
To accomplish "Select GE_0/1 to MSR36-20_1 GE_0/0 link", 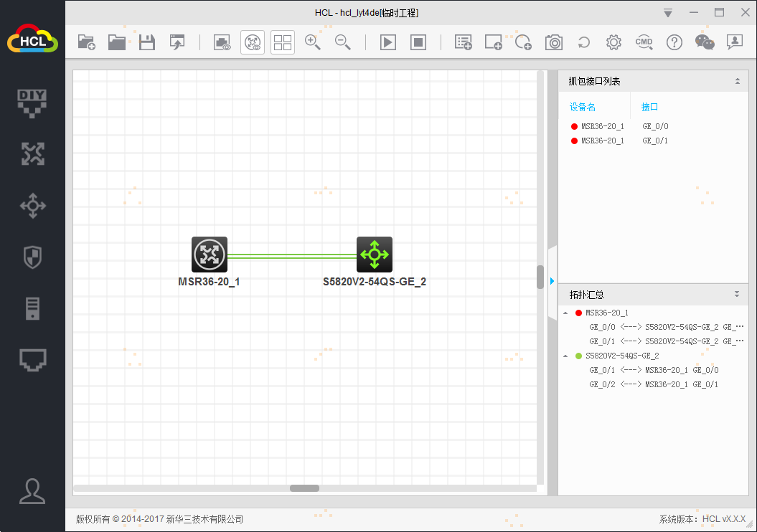I will point(654,370).
